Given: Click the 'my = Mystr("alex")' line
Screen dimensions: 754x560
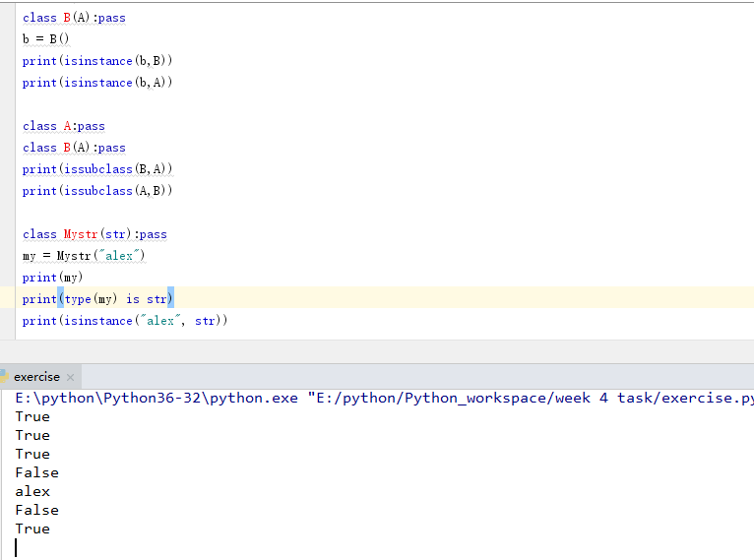Looking at the screenshot, I should [x=84, y=256].
